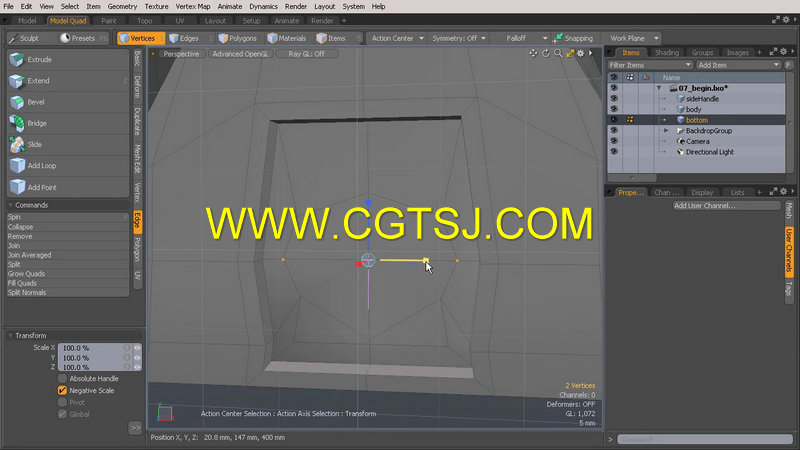Toggle visibility of sideHandle mesh
800x450 pixels.
pos(614,98)
